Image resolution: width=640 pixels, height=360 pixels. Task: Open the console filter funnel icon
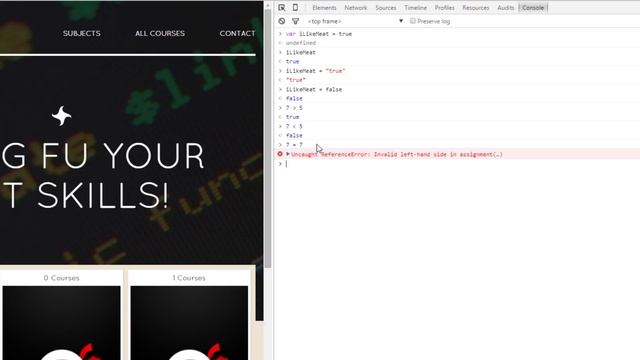pyautogui.click(x=296, y=21)
